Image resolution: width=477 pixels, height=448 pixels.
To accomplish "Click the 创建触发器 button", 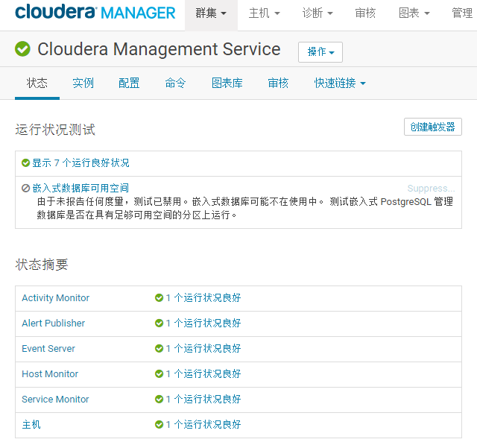I will (432, 127).
